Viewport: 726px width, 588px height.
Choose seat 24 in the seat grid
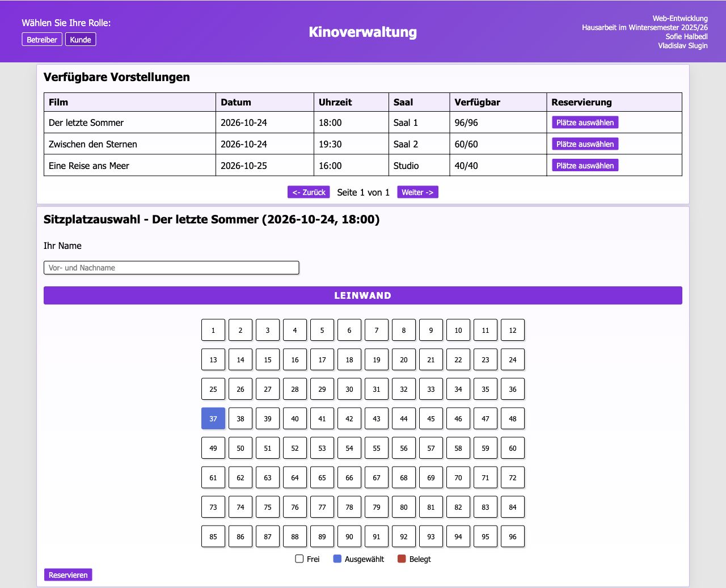click(x=513, y=359)
